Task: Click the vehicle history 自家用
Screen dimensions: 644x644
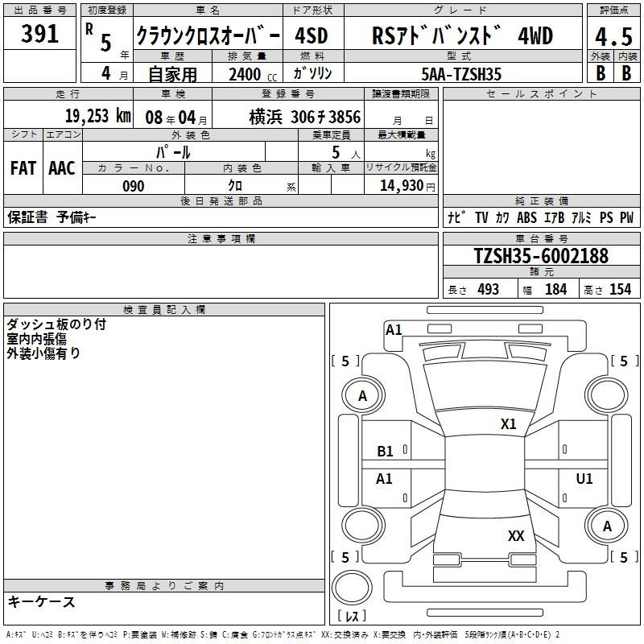Action: point(172,74)
